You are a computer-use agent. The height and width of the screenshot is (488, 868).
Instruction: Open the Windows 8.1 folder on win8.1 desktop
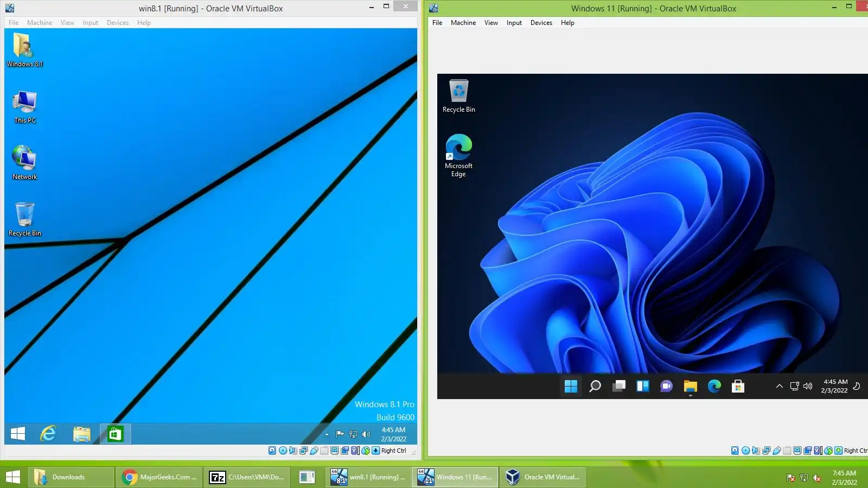pyautogui.click(x=24, y=50)
